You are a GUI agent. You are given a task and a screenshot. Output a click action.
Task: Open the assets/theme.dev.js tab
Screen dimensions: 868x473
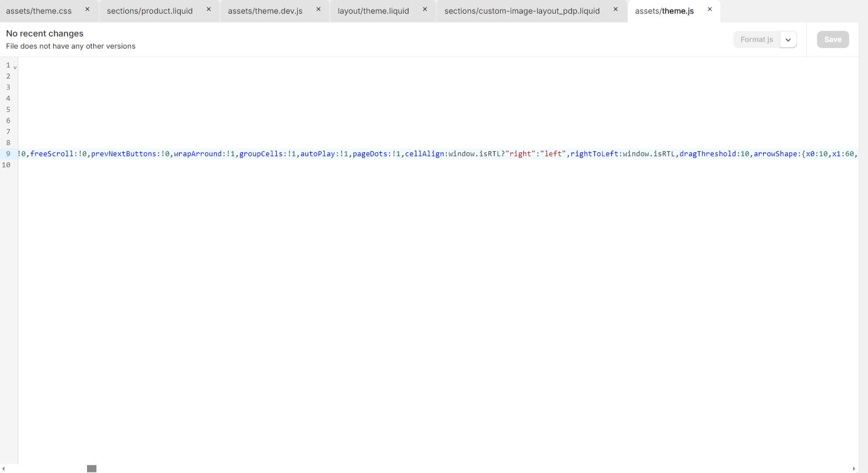[x=265, y=11]
